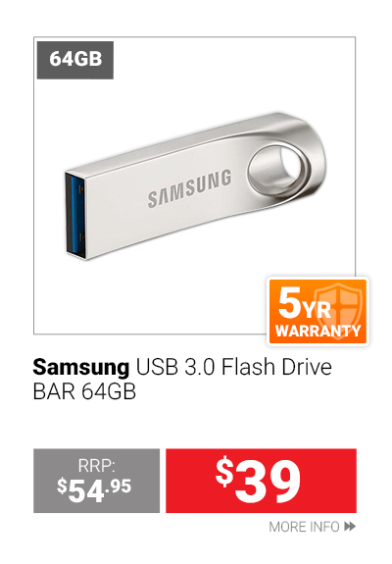Click the large 5 in warranty badge
This screenshot has width=392, height=564.
click(x=288, y=303)
